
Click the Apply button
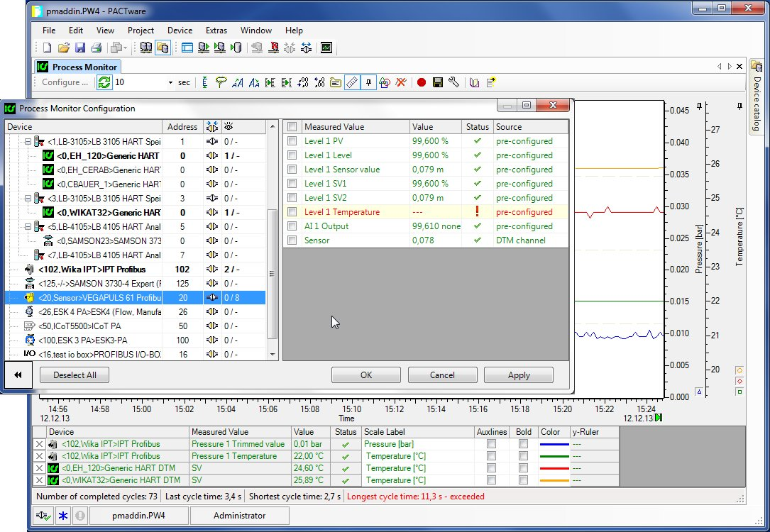pos(518,375)
